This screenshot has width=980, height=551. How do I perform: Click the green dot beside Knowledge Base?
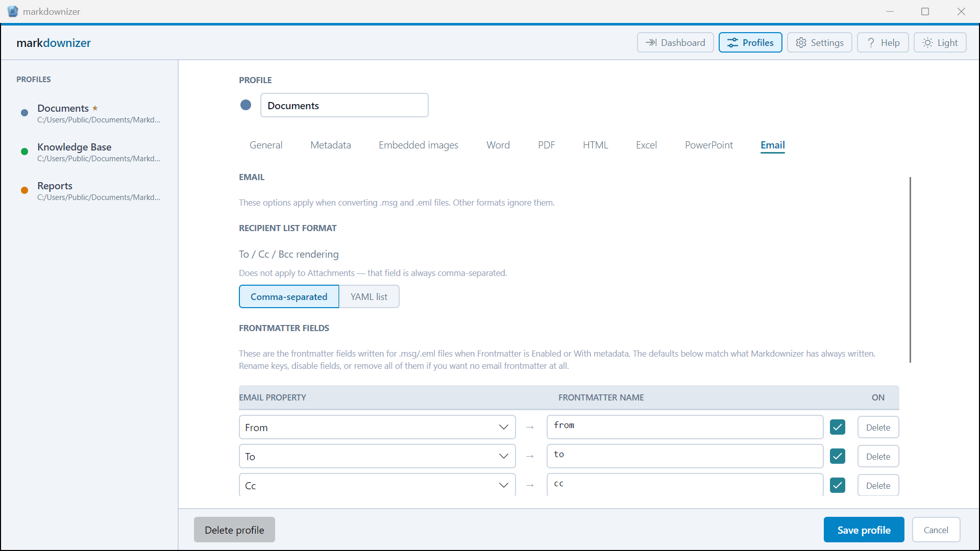point(24,152)
